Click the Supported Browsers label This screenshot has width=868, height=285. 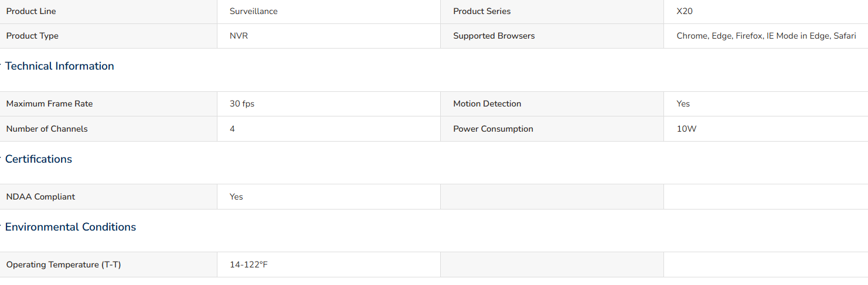click(x=494, y=36)
